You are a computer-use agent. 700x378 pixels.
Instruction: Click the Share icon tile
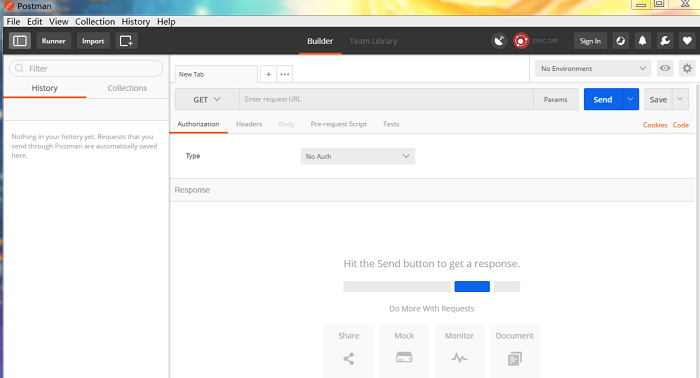[349, 351]
